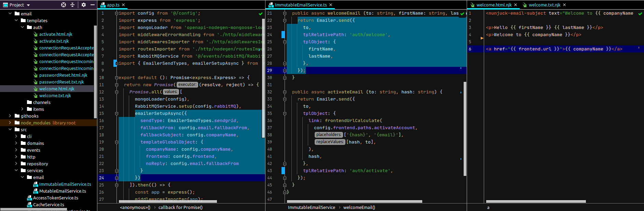Click the green inspection checkmark in app.ts
Screen dimensions: 644x211
click(x=261, y=14)
